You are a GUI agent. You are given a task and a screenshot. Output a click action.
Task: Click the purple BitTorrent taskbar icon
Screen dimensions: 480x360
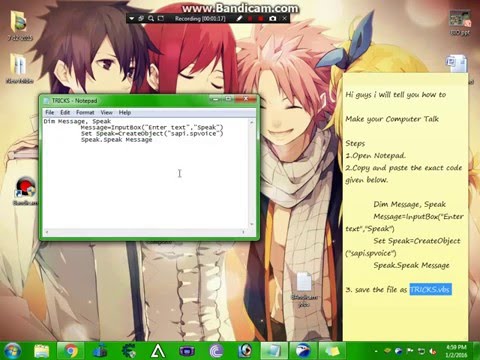click(216, 351)
